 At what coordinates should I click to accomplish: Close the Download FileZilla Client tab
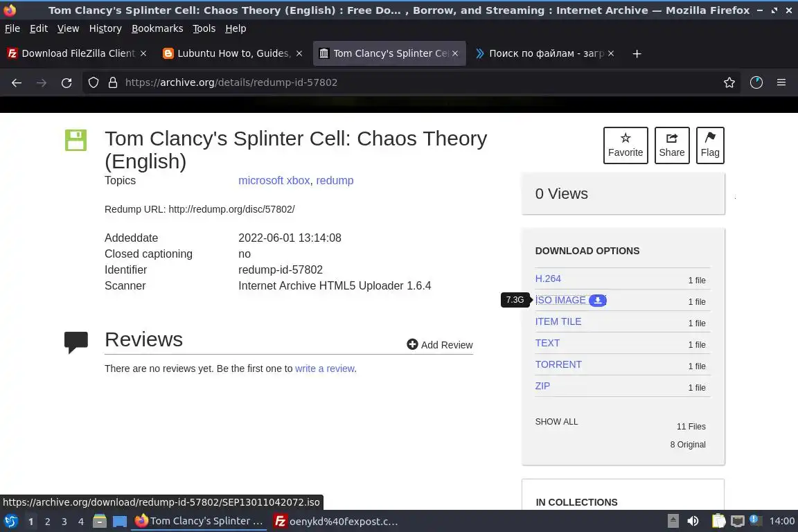pos(143,53)
